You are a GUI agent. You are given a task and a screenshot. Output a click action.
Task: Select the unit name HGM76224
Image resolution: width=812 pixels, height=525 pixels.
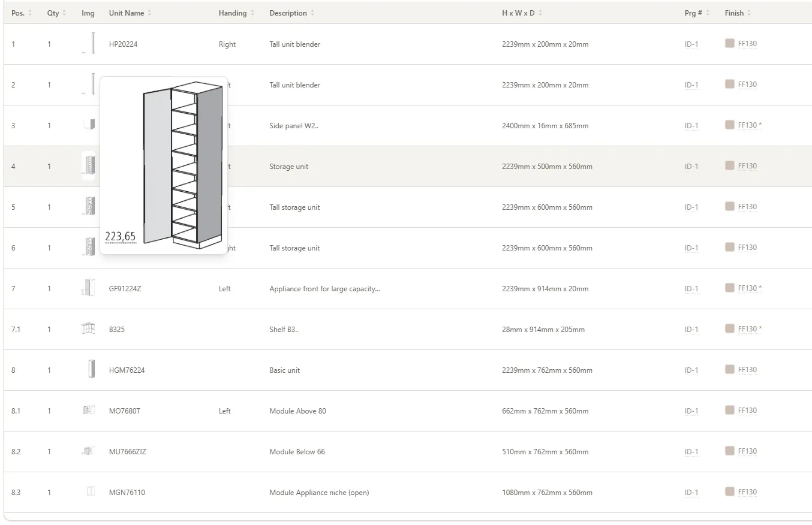tap(127, 370)
